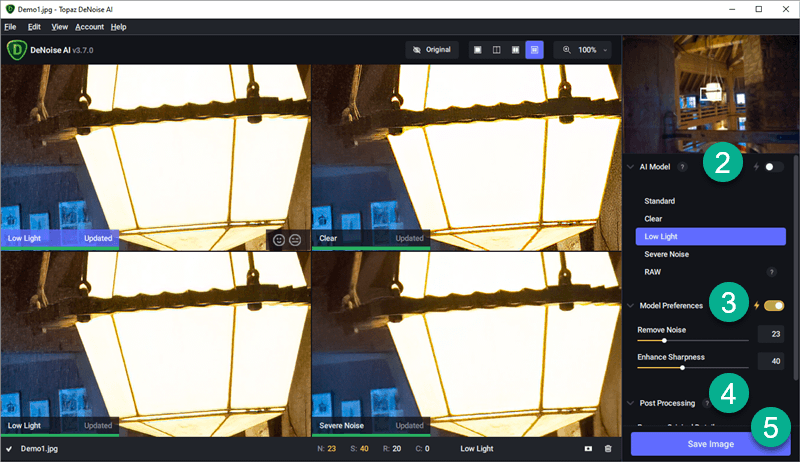Open the Post Processing help icon
Image resolution: width=800 pixels, height=462 pixels.
[x=706, y=403]
